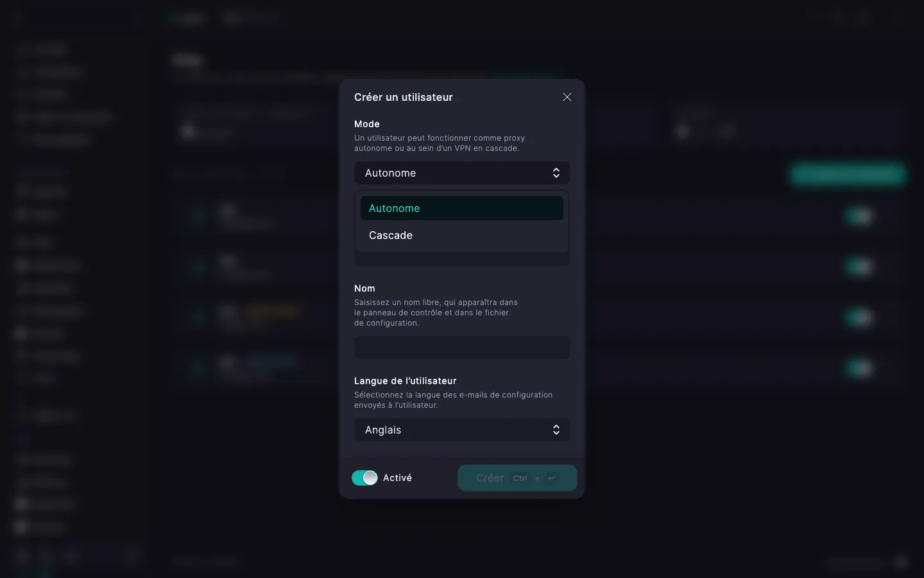
Task: Click the up-down chevron in the Anglais selector
Action: (x=556, y=430)
